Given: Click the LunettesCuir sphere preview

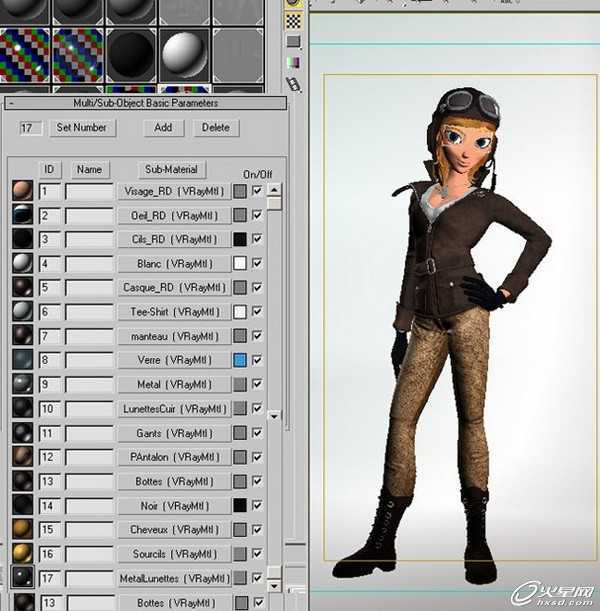Looking at the screenshot, I should point(23,408).
